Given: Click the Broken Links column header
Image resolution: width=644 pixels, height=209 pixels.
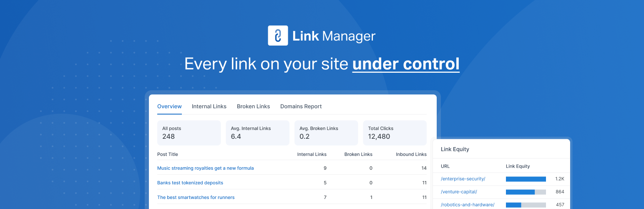Looking at the screenshot, I should pyautogui.click(x=358, y=154).
